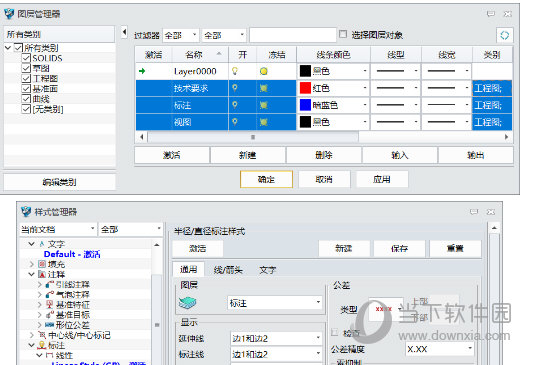Expand the 填充 tree node
This screenshot has height=365, width=535.
tap(31, 264)
